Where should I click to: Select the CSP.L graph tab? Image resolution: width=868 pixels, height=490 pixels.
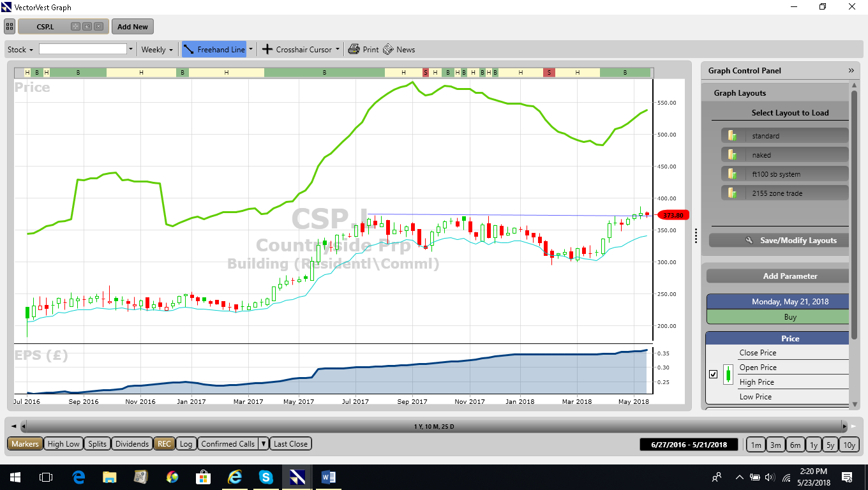point(45,27)
